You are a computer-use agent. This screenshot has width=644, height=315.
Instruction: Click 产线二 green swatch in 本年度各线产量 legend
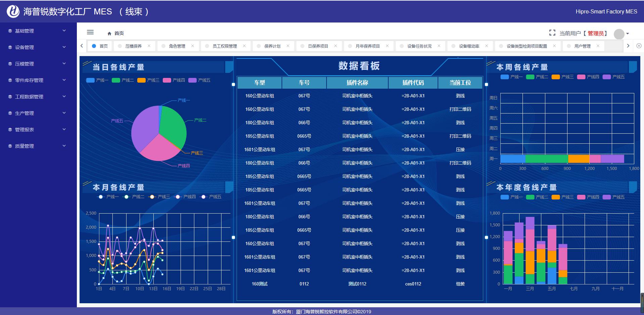(530, 197)
